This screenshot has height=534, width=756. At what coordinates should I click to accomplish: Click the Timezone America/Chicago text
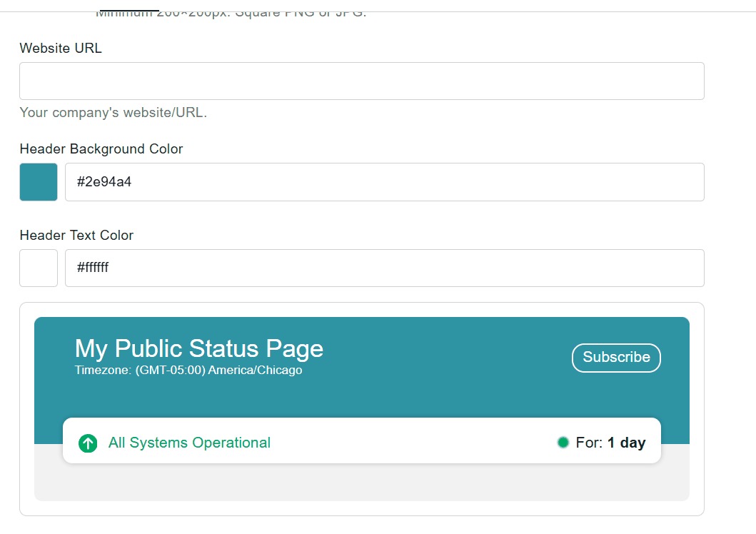[188, 370]
